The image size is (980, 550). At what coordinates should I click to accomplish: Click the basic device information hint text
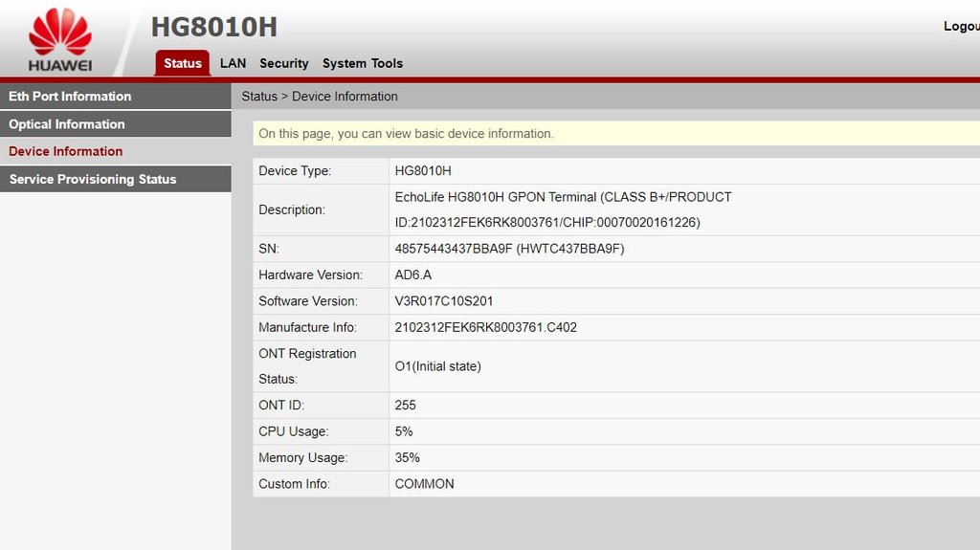pyautogui.click(x=406, y=133)
